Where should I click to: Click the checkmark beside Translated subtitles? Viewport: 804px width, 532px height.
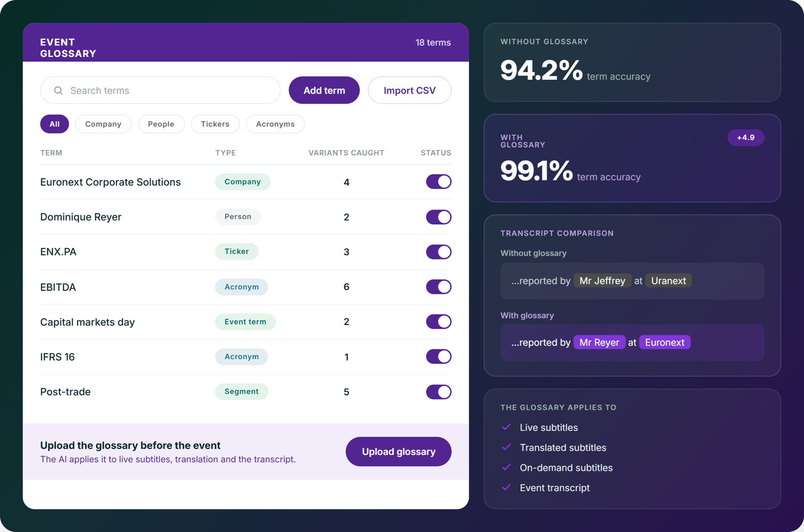click(507, 447)
